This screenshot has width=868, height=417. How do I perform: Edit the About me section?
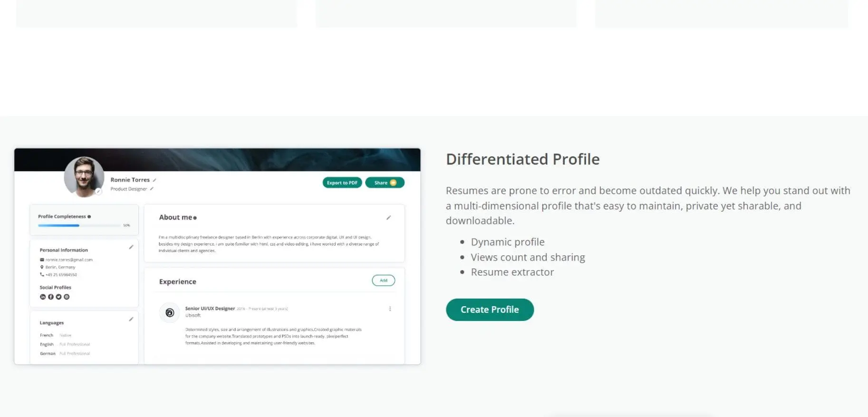click(388, 218)
